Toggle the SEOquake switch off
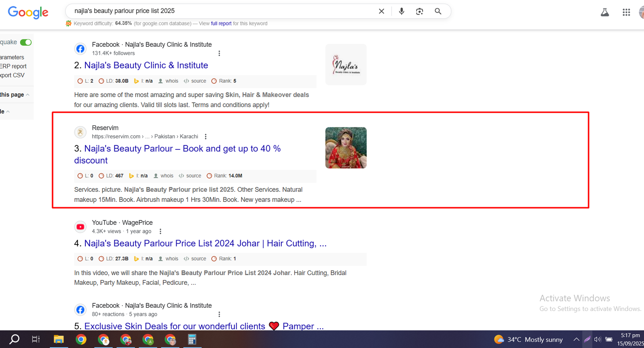This screenshot has width=644, height=348. pos(26,42)
